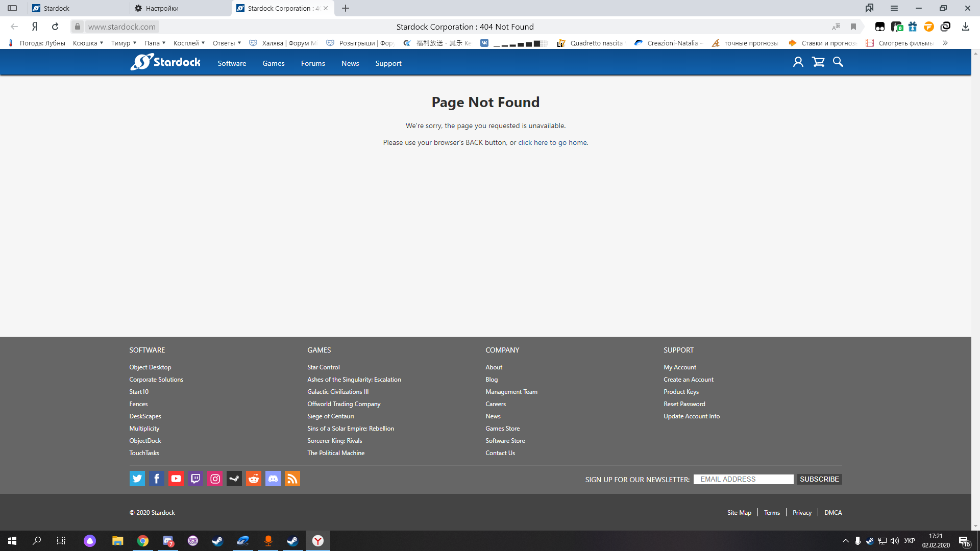This screenshot has height=551, width=980.
Task: Open Stardock's Twitter page
Action: click(137, 479)
